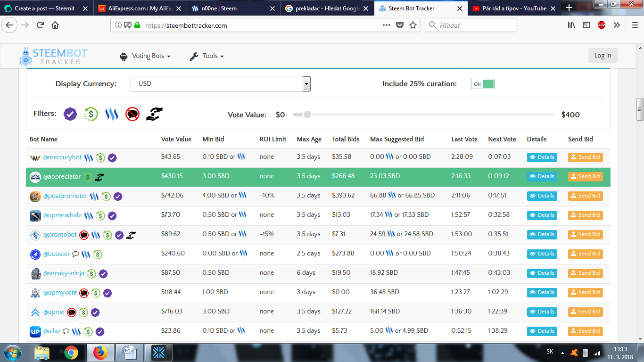This screenshot has width=644, height=362.
Task: Send a bid to appreciator
Action: pyautogui.click(x=585, y=177)
